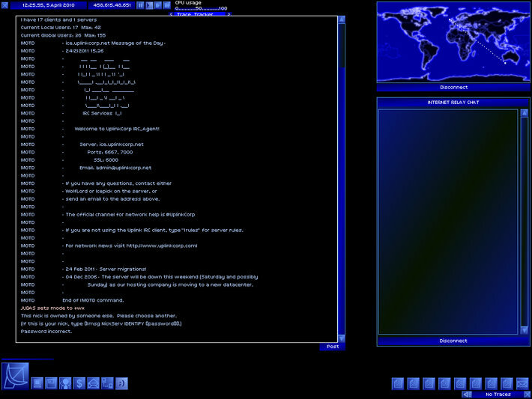Open the email envelope icon at bottom right
Screen dimensions: 532x399
[522, 383]
